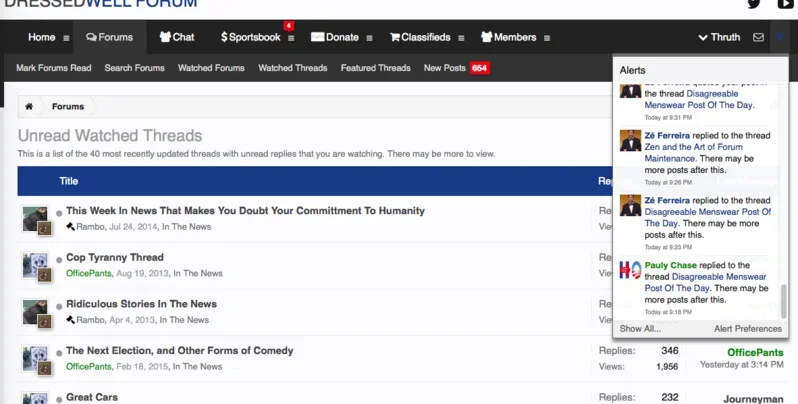The height and width of the screenshot is (404, 798).
Task: Click Show All in the Alerts panel
Action: click(x=640, y=329)
